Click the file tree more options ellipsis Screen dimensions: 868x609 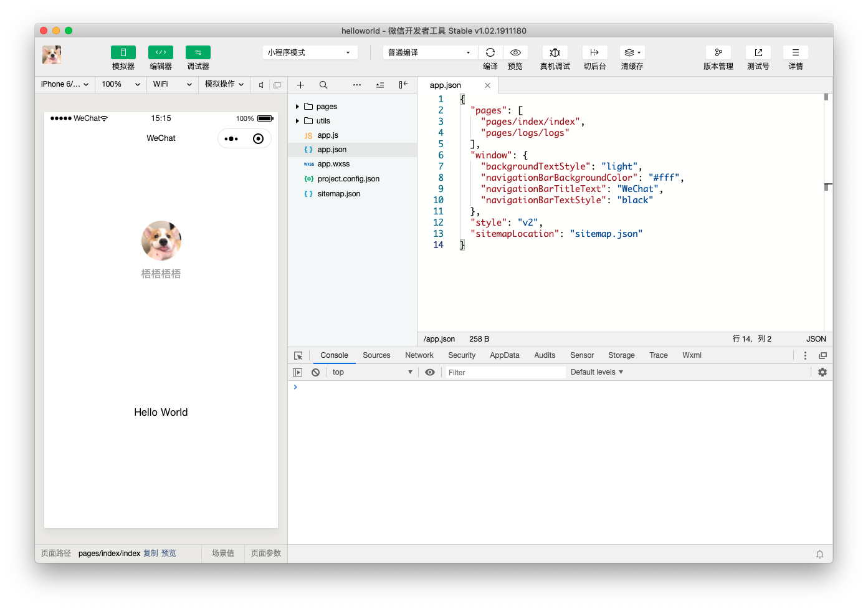(x=357, y=85)
